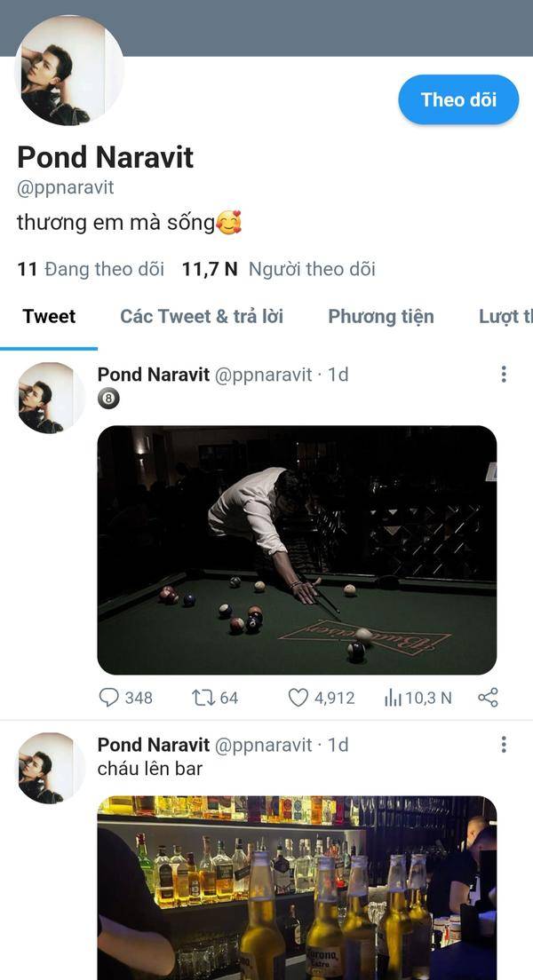View the 11,7 N Người theo dõi list
This screenshot has width=533, height=980.
click(278, 269)
